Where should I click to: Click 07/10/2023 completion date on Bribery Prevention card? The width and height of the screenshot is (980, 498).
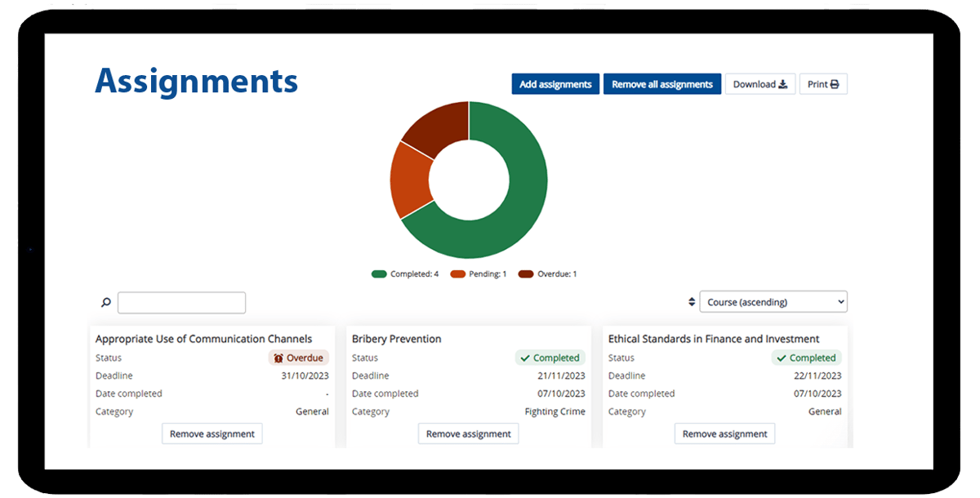coord(562,394)
